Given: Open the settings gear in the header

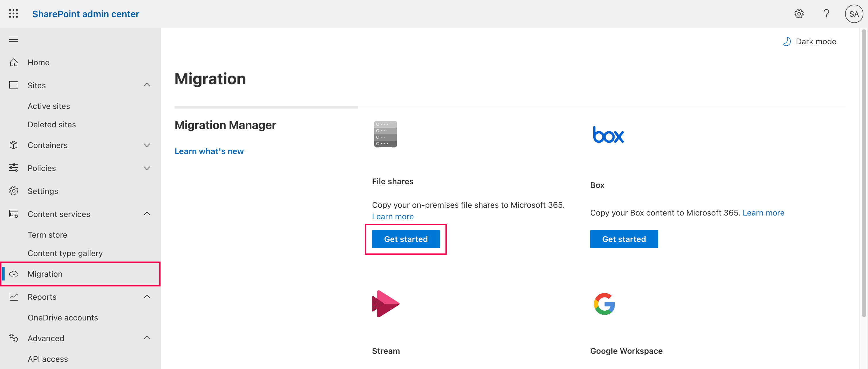Looking at the screenshot, I should click(x=799, y=14).
